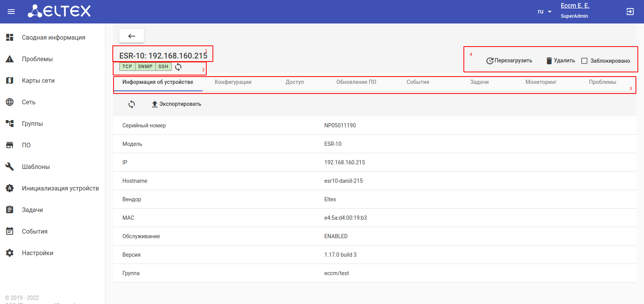This screenshot has width=644, height=304.
Task: Click the Удалить button
Action: point(560,61)
